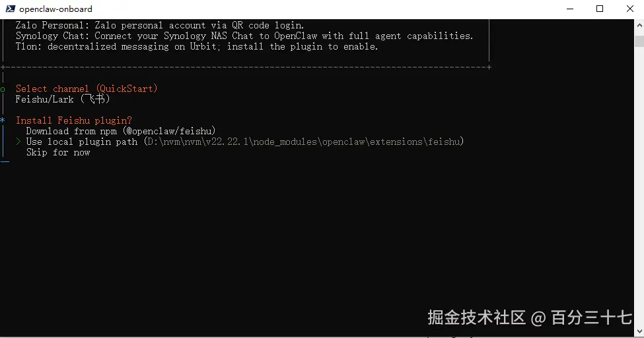Minimize the openclaw-onboard terminal window
The width and height of the screenshot is (644, 338).
coord(570,9)
